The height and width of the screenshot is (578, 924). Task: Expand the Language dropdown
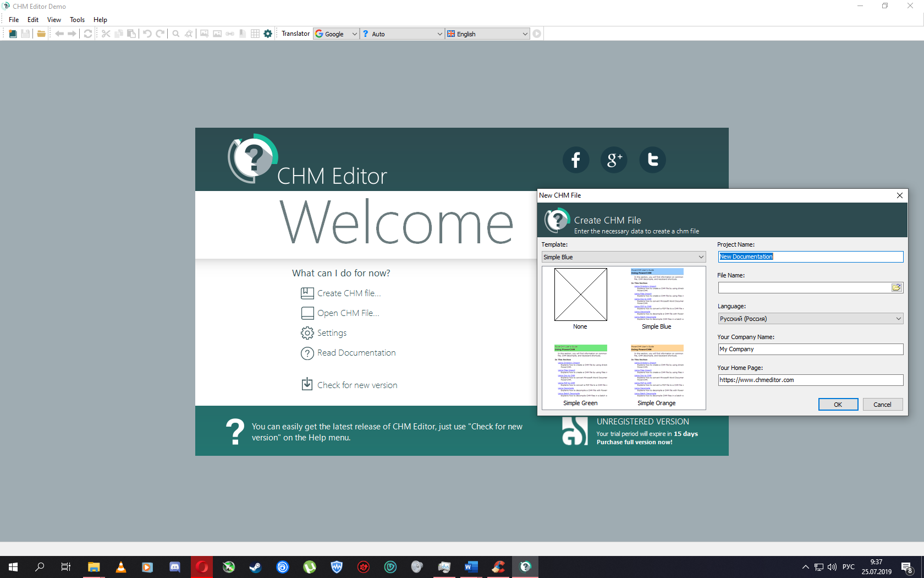(811, 319)
